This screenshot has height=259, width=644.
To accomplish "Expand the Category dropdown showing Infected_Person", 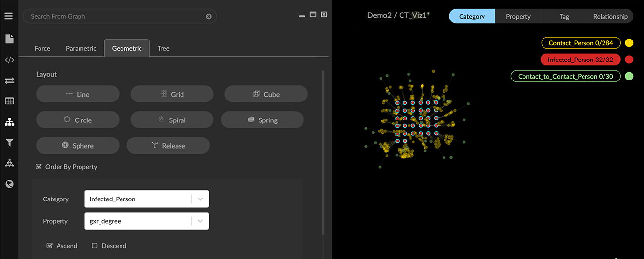I will (200, 199).
